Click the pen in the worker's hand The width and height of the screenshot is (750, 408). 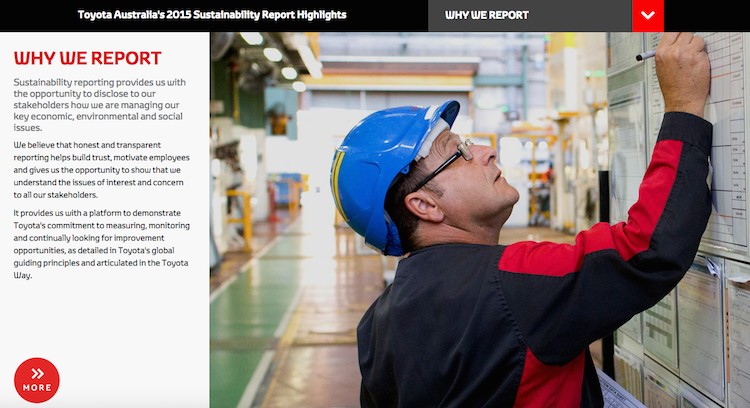click(x=646, y=55)
